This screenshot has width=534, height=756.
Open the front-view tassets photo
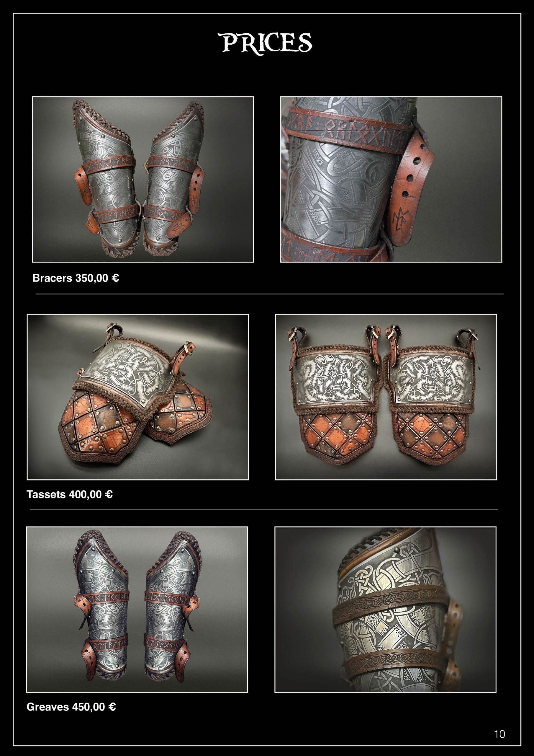pyautogui.click(x=386, y=397)
